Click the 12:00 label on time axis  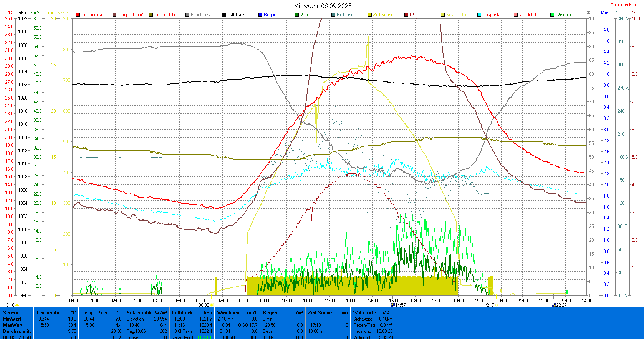click(329, 301)
